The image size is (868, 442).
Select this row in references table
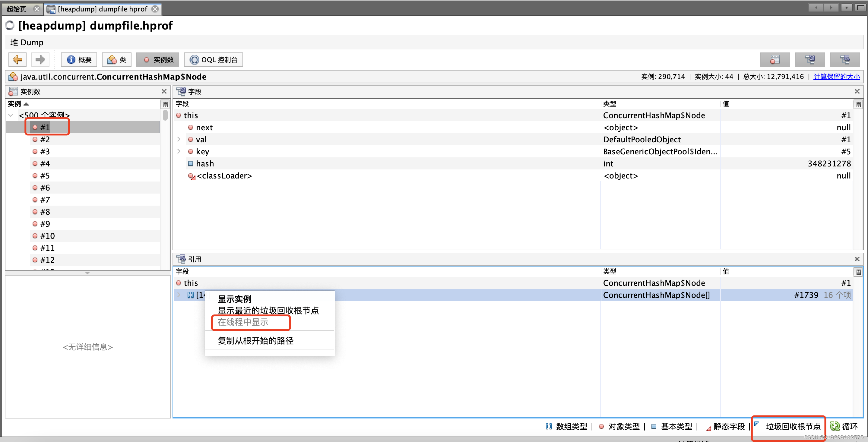point(513,283)
